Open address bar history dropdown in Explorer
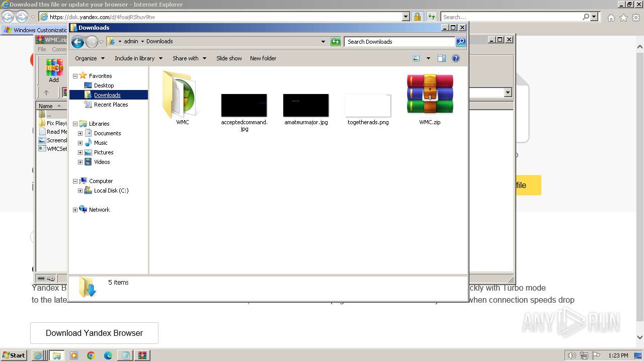 (323, 42)
